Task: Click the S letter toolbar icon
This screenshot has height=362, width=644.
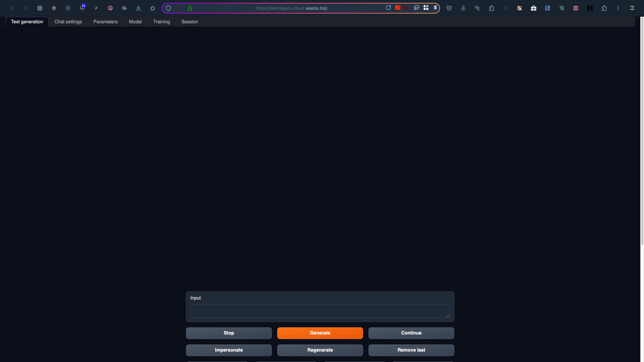Action: pyautogui.click(x=68, y=8)
